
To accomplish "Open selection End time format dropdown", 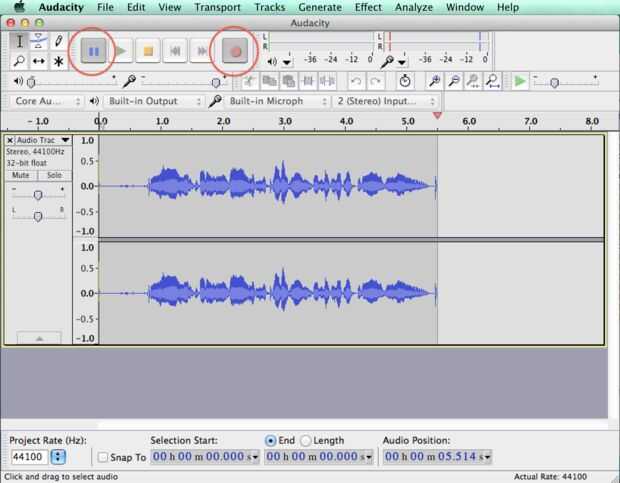I will pos(369,457).
